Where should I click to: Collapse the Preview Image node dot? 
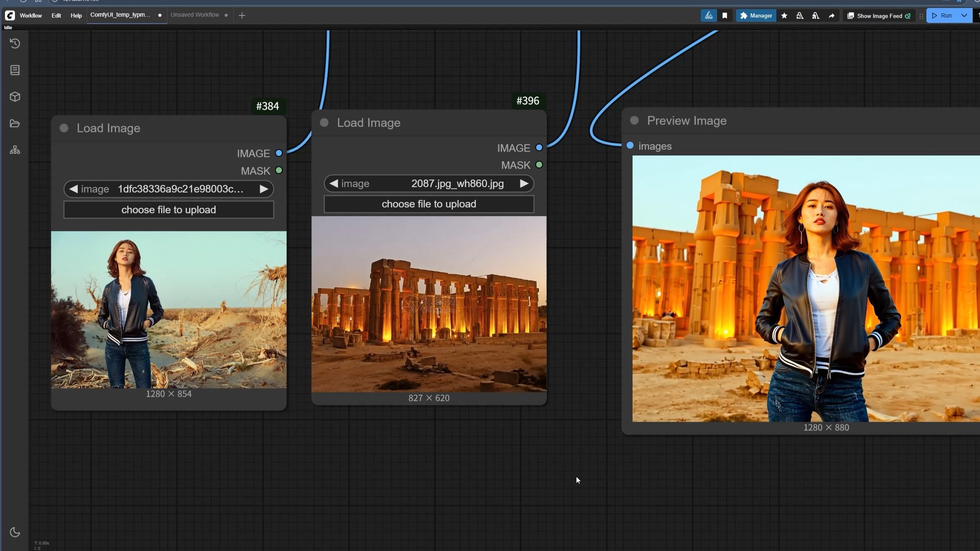[x=634, y=121]
